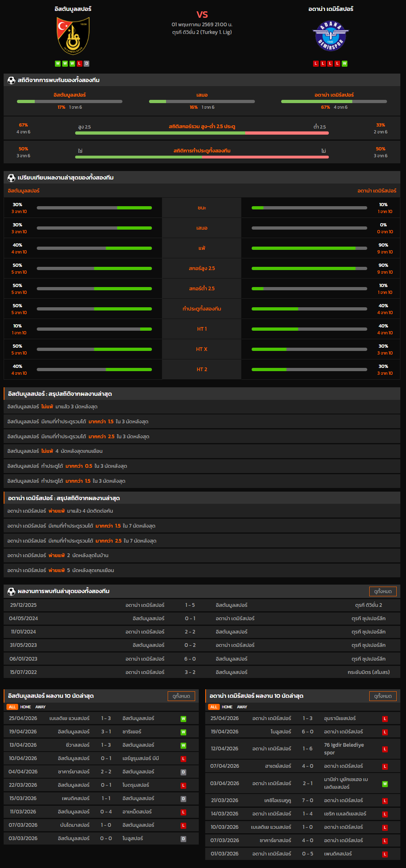This screenshot has height=868, width=406.
Task: Click W result badge on Istanbulspor 13/04/2026 row
Action: click(x=183, y=746)
